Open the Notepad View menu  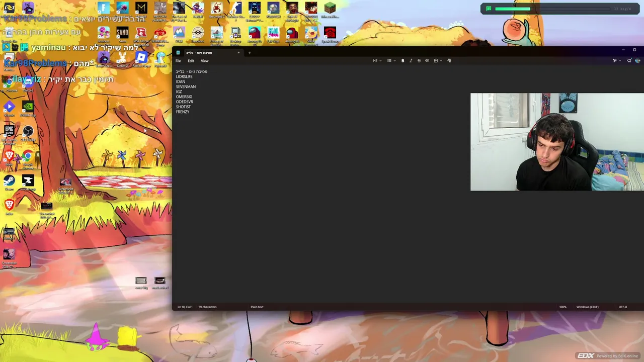204,61
